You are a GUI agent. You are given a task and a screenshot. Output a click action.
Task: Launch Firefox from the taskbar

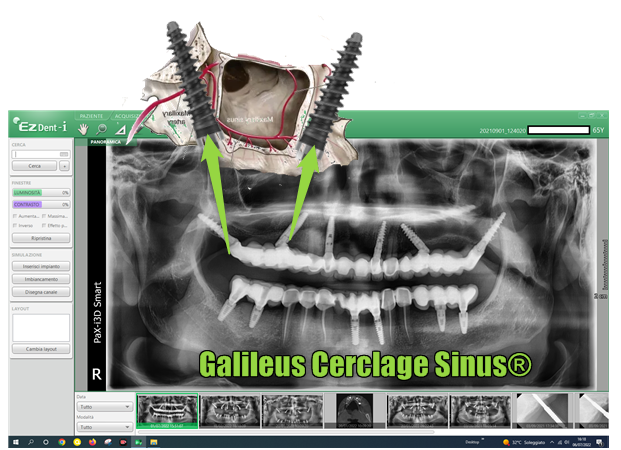(92, 442)
